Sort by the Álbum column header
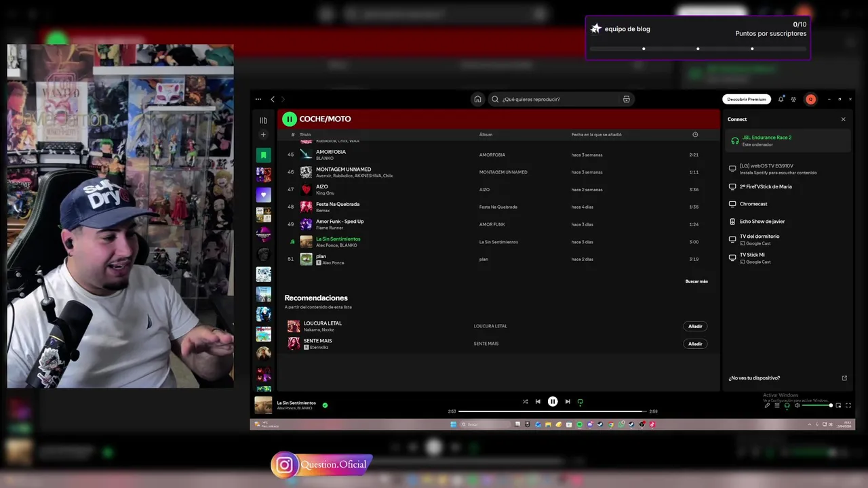Image resolution: width=868 pixels, height=488 pixels. click(x=486, y=134)
